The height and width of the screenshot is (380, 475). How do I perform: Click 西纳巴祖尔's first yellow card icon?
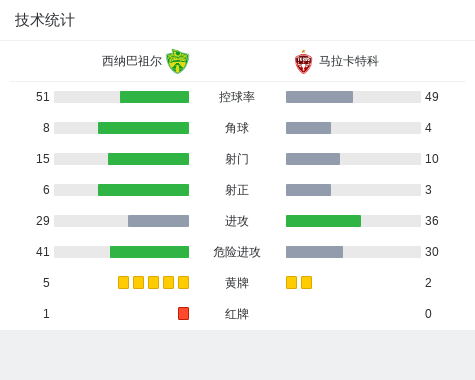[123, 282]
